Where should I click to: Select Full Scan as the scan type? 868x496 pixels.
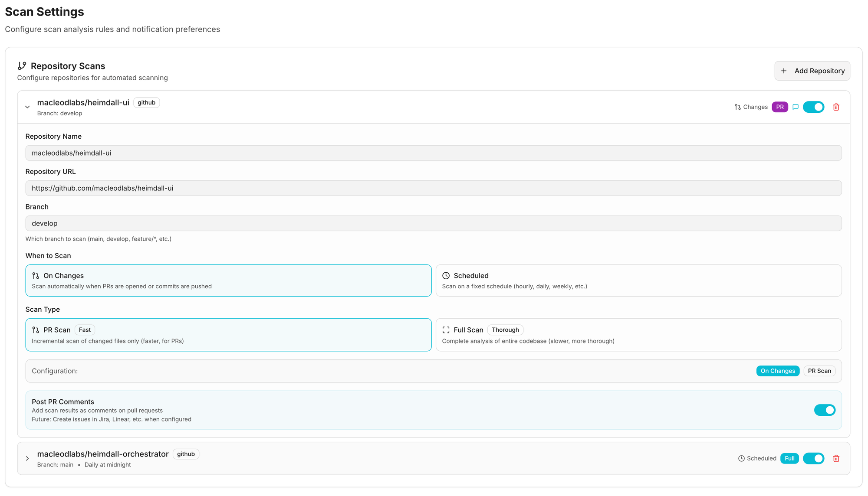tap(638, 334)
